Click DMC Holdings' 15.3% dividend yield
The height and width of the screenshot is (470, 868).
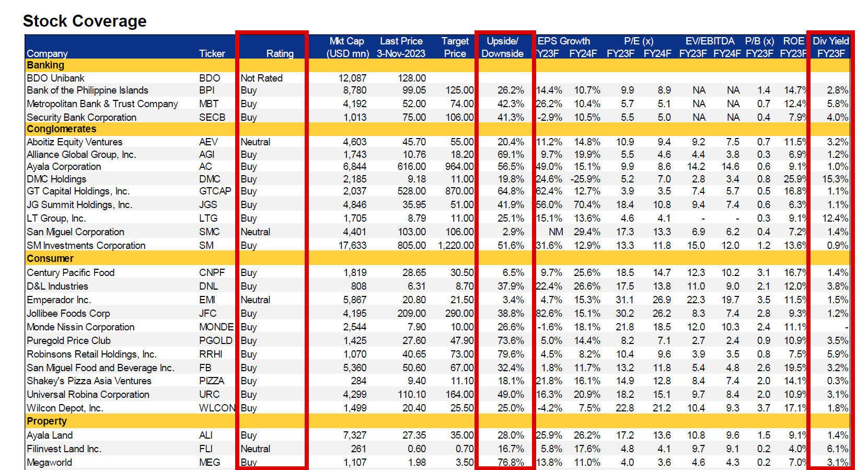click(835, 179)
